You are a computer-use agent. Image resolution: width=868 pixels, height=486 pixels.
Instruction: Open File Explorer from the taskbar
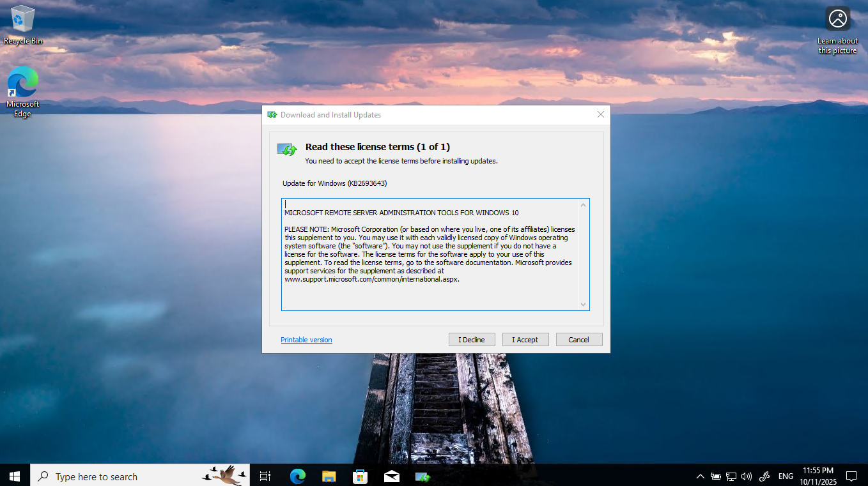point(329,476)
